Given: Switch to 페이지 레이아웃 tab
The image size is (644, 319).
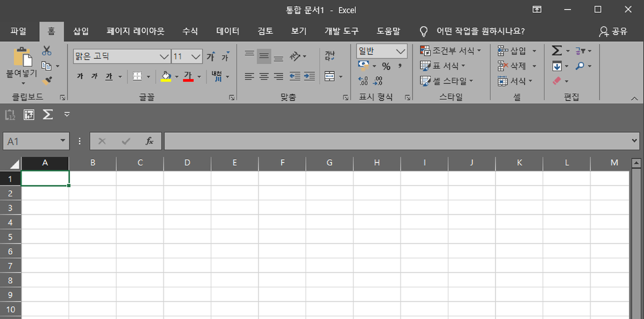Looking at the screenshot, I should [x=136, y=31].
